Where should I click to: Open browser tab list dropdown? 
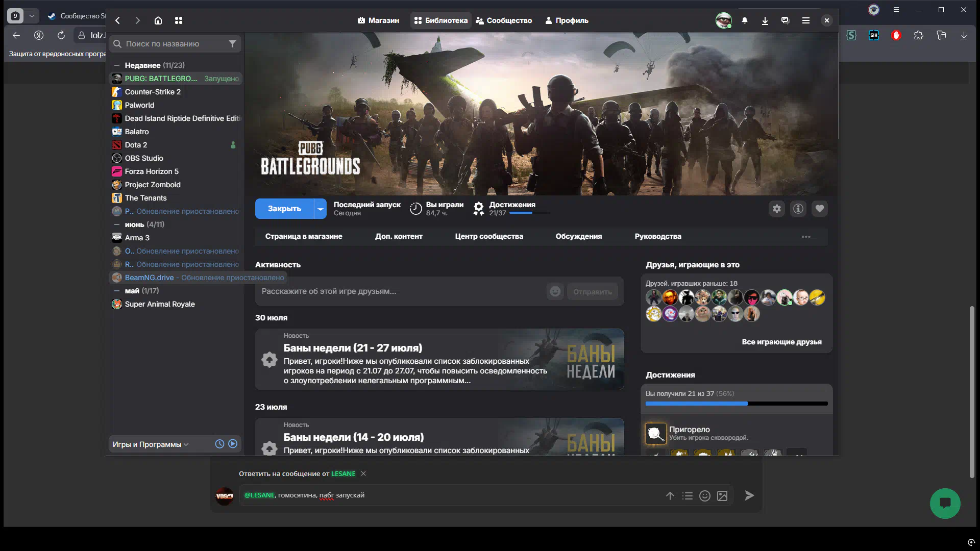coord(32,16)
